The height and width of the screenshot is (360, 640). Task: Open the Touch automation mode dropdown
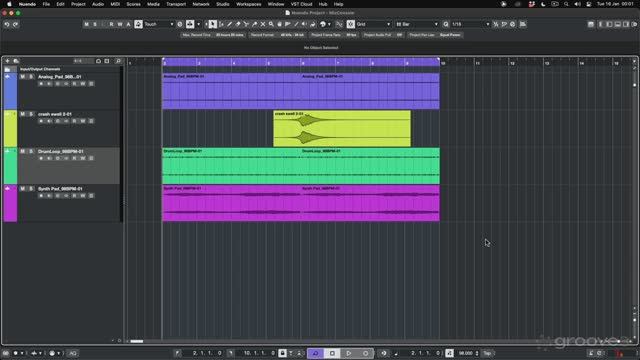(159, 24)
